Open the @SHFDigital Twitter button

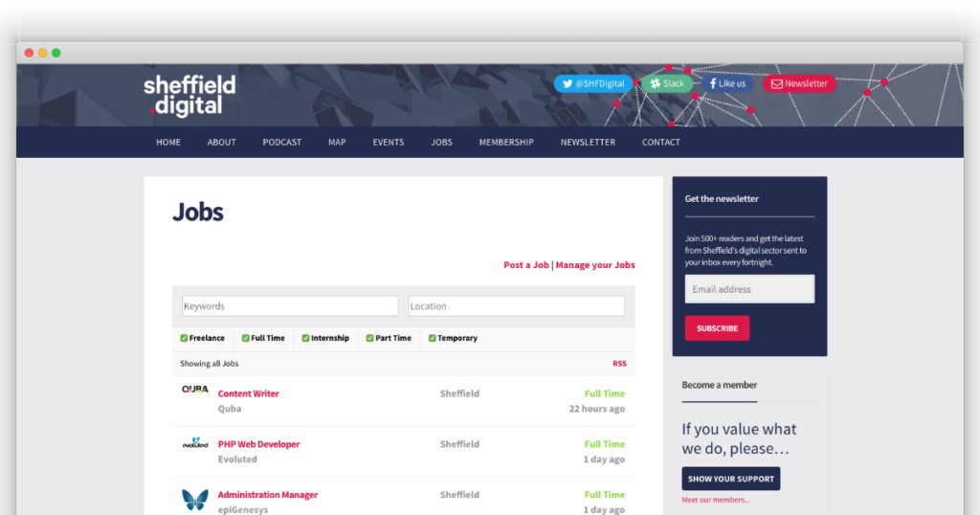point(593,83)
